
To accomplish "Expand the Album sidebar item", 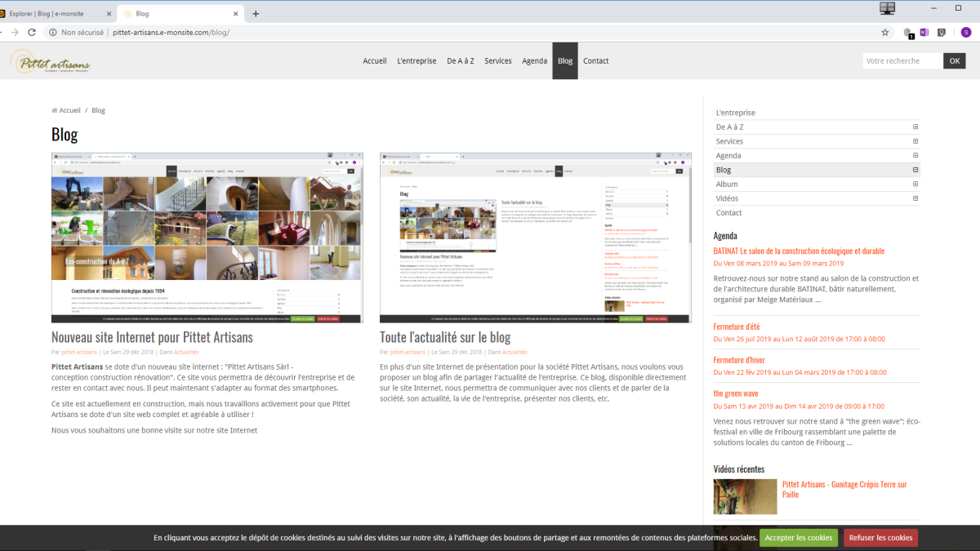I will (915, 184).
